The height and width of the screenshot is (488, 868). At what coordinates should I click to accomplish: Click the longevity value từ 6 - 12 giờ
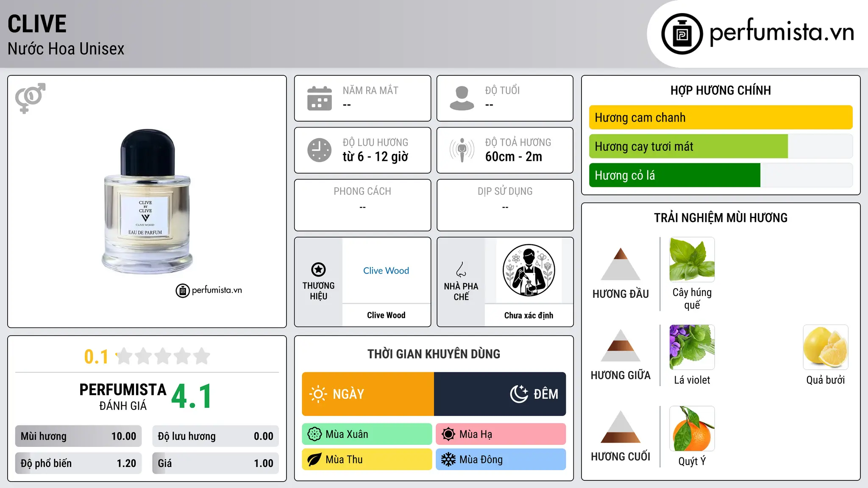coord(375,157)
